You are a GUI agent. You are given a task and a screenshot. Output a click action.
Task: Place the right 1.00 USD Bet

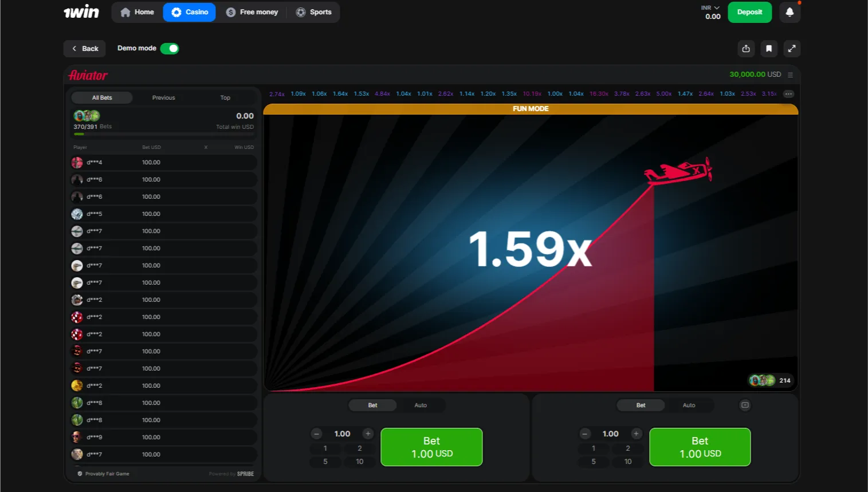(x=700, y=447)
